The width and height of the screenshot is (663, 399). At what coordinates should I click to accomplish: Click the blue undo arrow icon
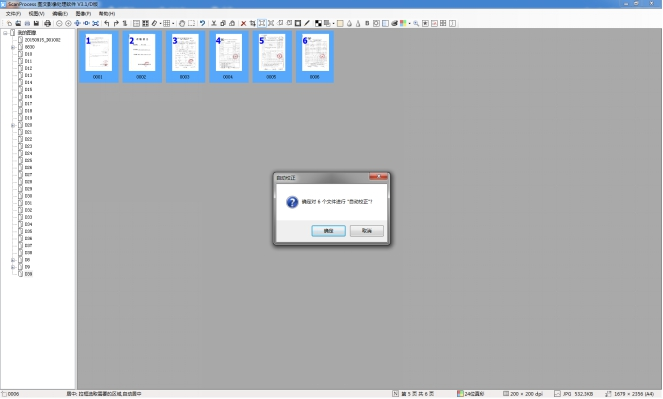click(x=203, y=23)
